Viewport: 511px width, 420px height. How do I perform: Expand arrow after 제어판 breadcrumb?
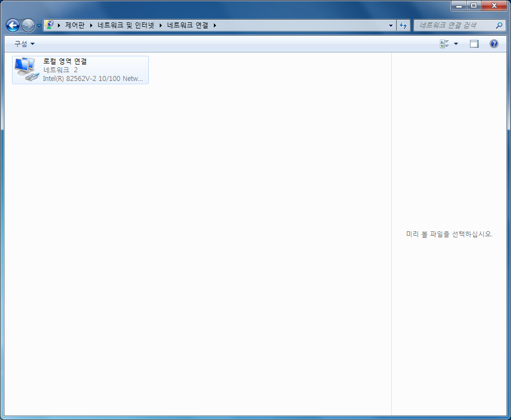[x=91, y=25]
